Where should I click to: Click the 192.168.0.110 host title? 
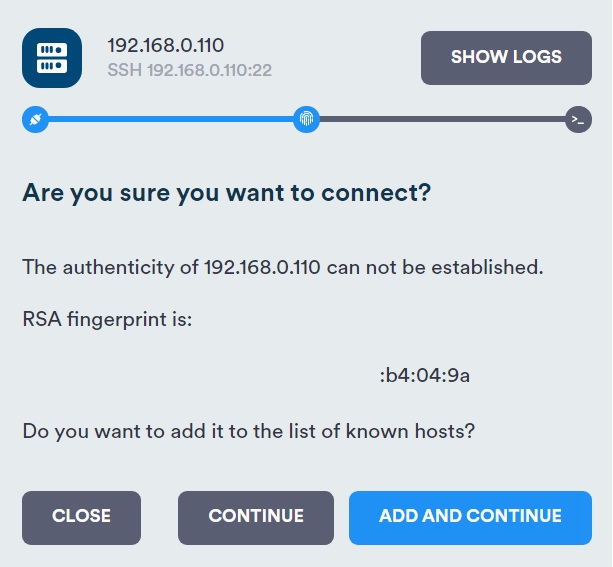point(166,45)
